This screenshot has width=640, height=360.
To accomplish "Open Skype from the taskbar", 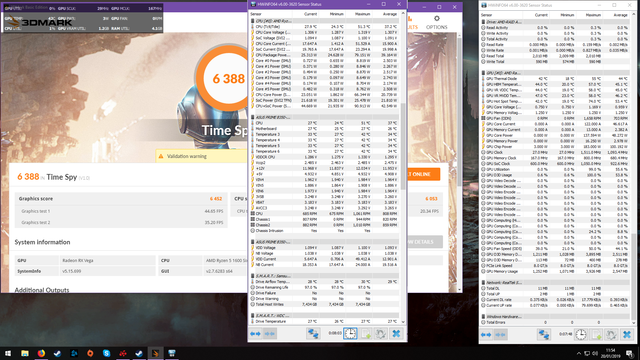I will click(107, 353).
